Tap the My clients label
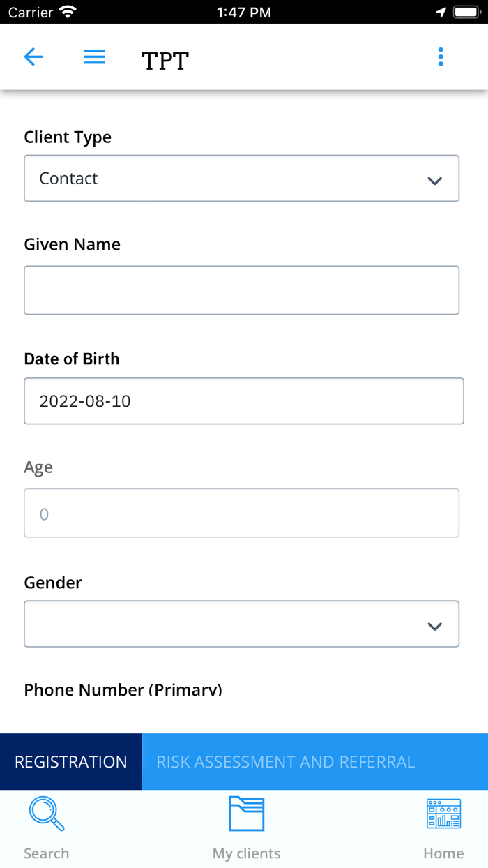The height and width of the screenshot is (868, 488). [246, 853]
